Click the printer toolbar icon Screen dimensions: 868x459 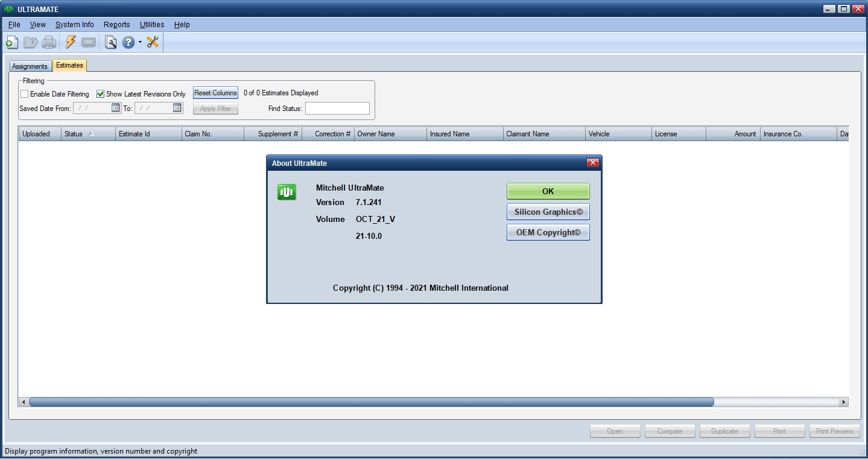(x=49, y=42)
